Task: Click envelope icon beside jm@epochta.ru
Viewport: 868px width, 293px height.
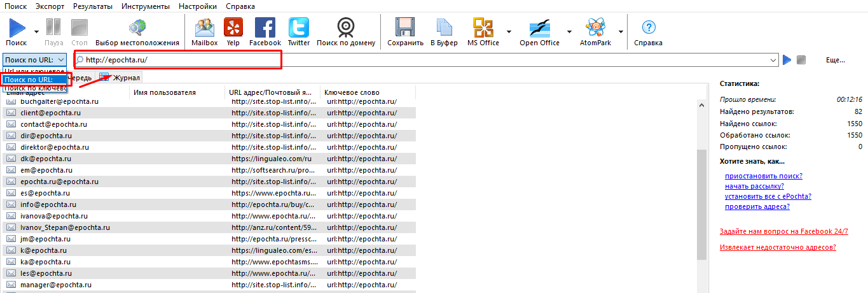Action: (11, 239)
